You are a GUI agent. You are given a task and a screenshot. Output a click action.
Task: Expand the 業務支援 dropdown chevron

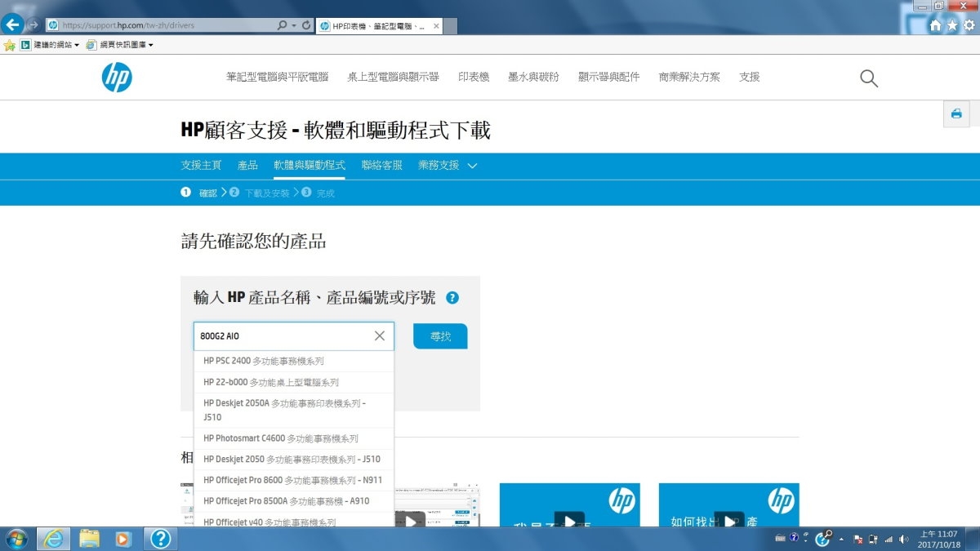pos(472,166)
